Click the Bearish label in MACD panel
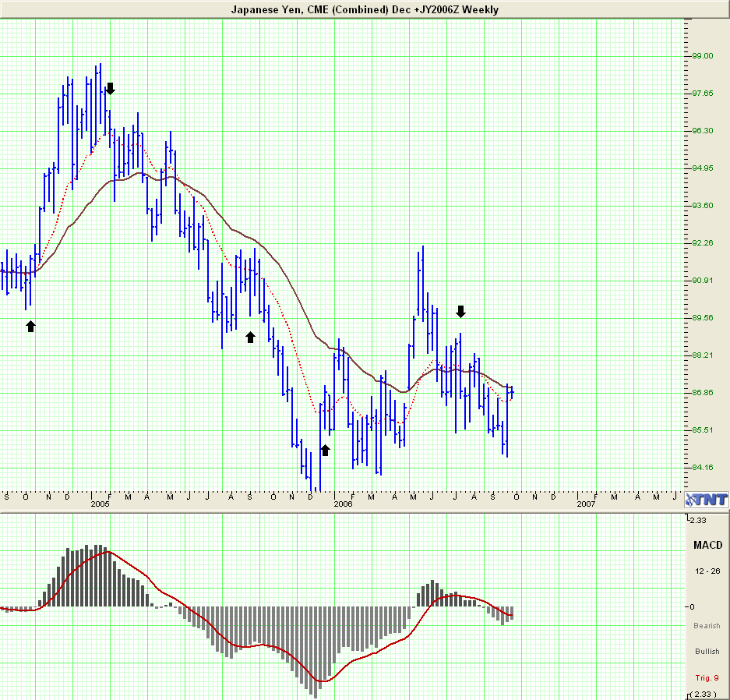Screen dimensions: 730x700 coord(707,626)
